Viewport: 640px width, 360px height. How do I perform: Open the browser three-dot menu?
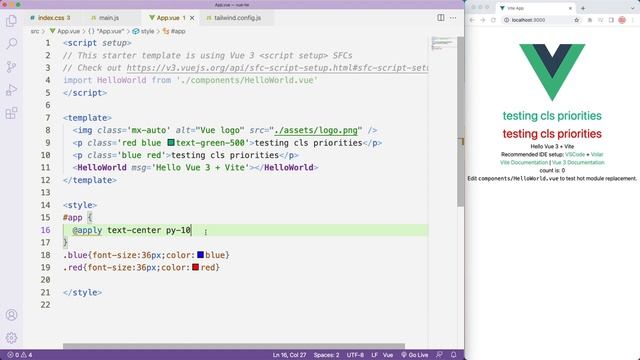[x=633, y=20]
